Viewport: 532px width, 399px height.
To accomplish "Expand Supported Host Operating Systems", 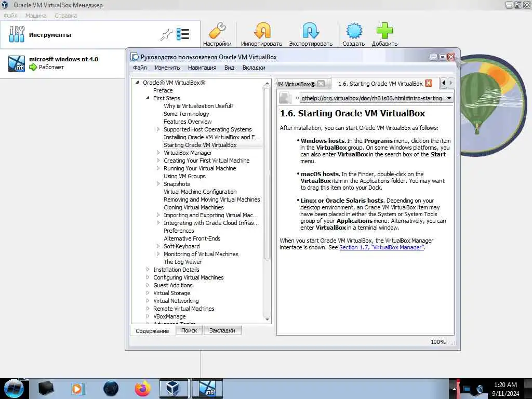I will click(x=158, y=129).
